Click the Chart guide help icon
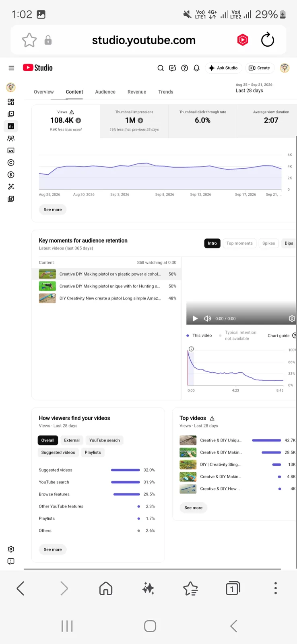 (294, 335)
